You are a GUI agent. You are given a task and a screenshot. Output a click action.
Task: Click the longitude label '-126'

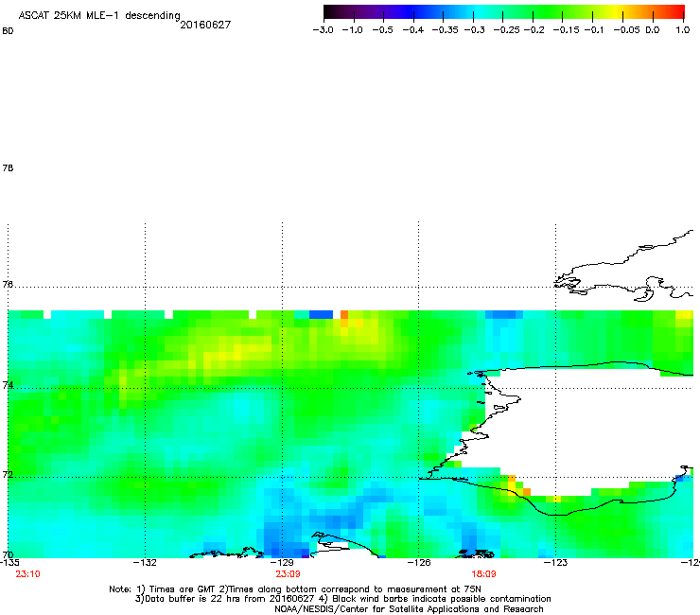pyautogui.click(x=419, y=563)
